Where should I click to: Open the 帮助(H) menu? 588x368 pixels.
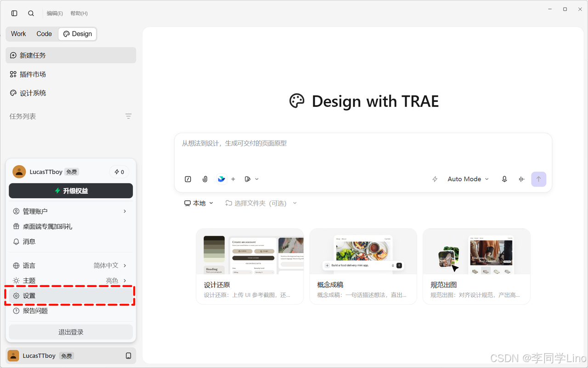coord(79,13)
